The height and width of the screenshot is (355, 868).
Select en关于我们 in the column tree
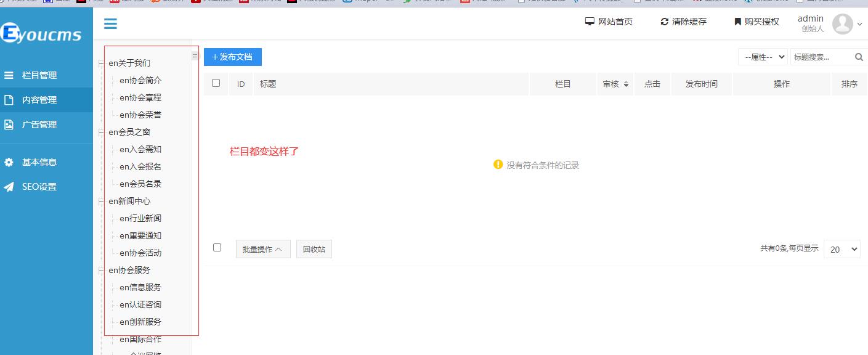click(x=129, y=63)
